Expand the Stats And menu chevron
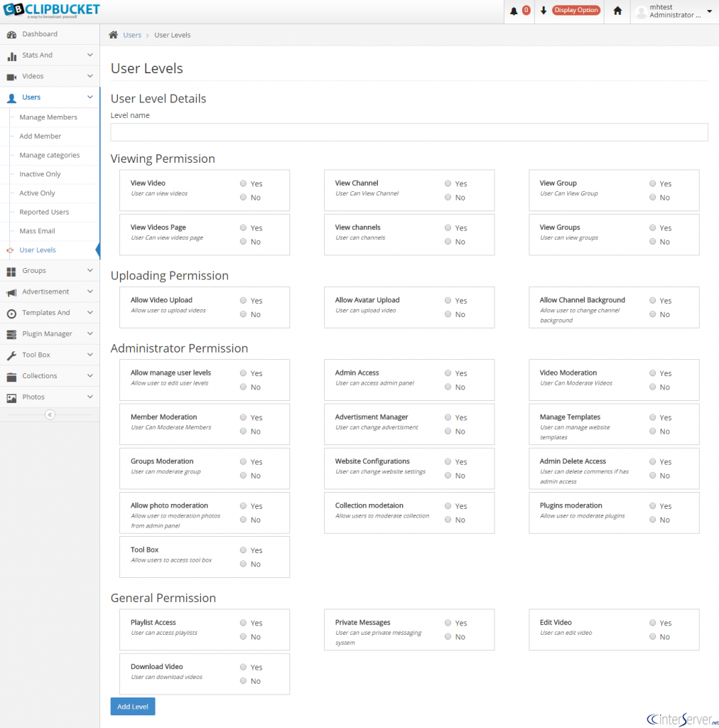 pos(90,55)
